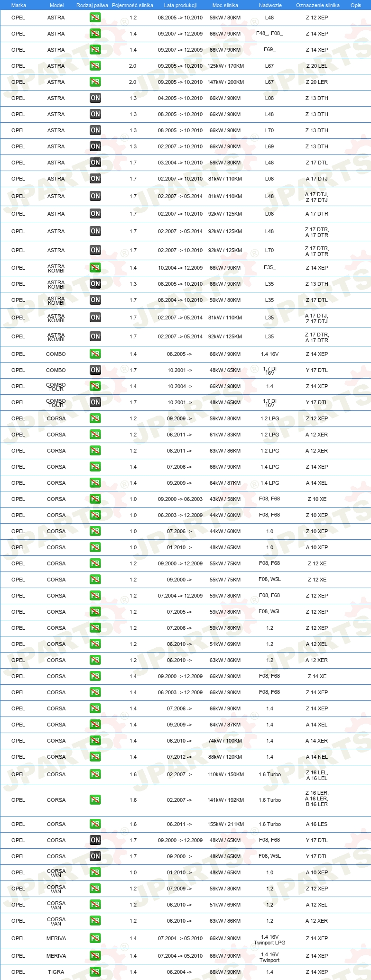
Task: Click the A 14 NEL engine code
Action: (317, 757)
